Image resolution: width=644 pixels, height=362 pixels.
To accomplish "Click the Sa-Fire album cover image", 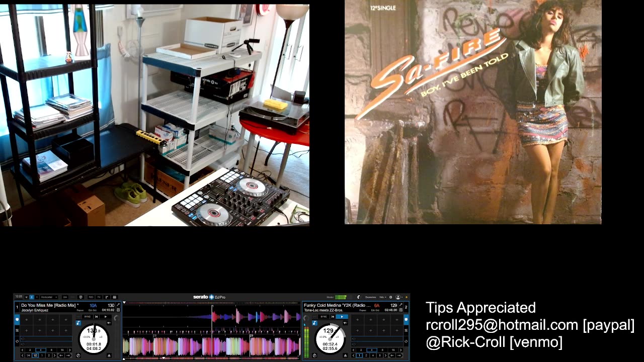I will coord(473,112).
